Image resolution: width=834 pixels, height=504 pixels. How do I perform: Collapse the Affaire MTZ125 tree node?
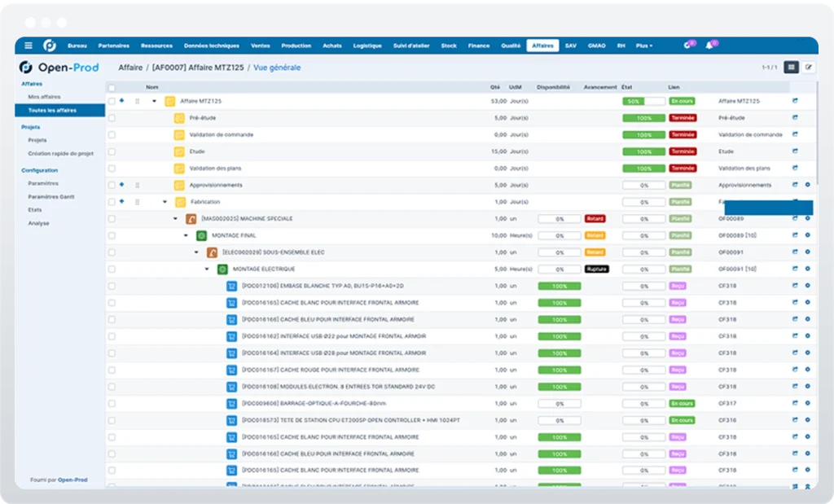coord(154,101)
